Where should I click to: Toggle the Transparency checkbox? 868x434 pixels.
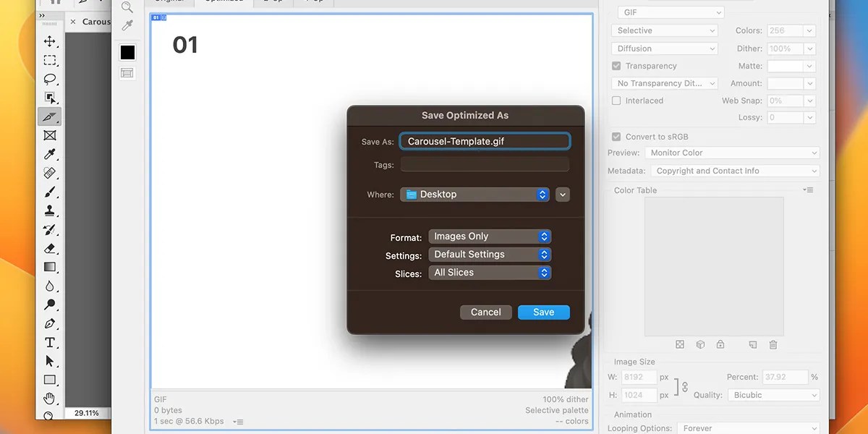[616, 66]
